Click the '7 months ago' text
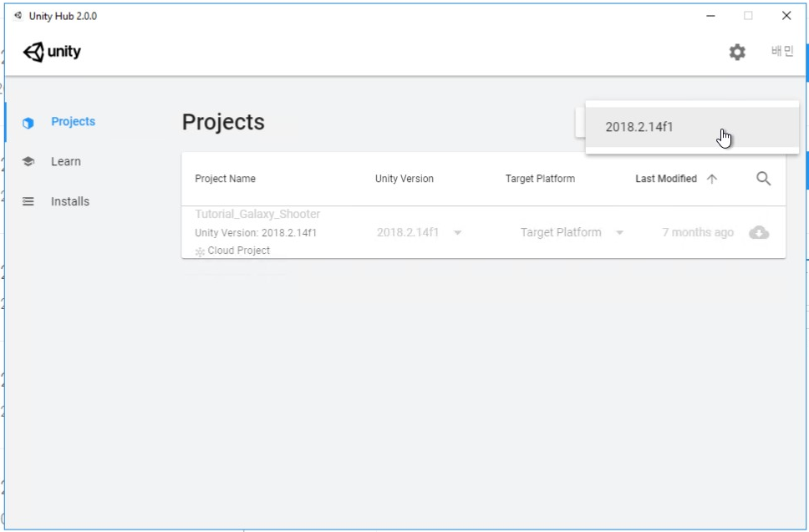809x532 pixels. point(698,232)
